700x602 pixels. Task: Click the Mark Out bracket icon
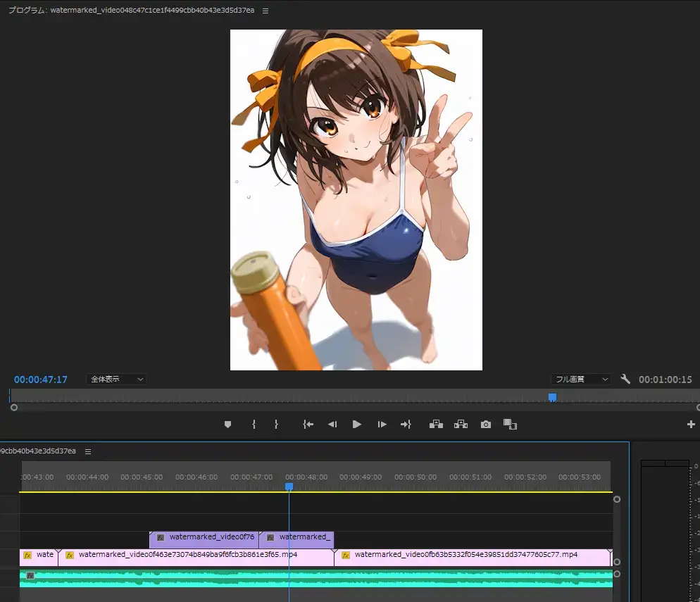[x=276, y=425]
